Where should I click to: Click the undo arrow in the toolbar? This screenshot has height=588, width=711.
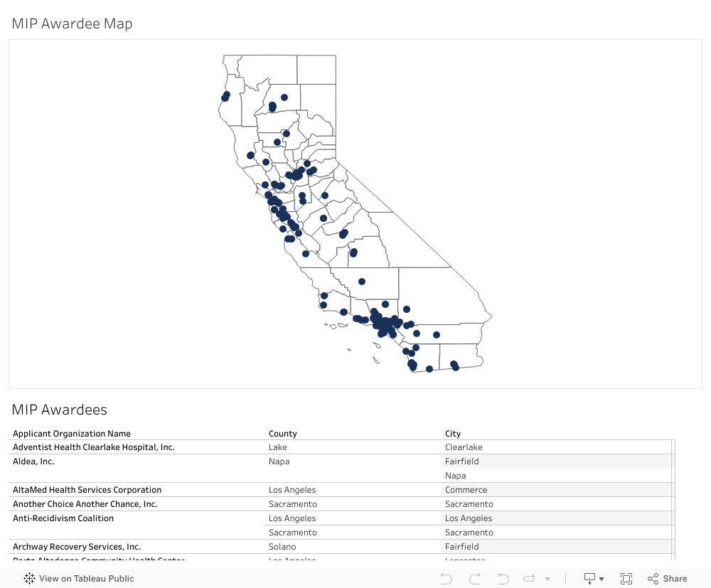tap(447, 579)
